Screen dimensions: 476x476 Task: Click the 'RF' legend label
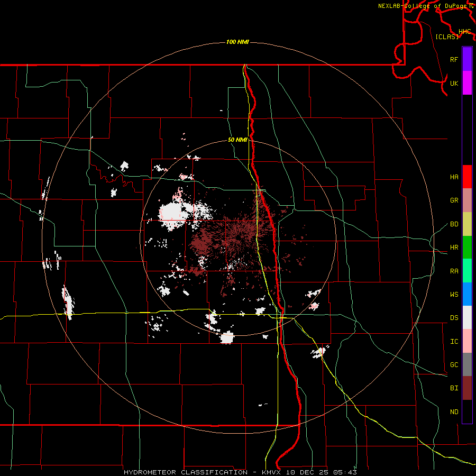click(x=454, y=59)
